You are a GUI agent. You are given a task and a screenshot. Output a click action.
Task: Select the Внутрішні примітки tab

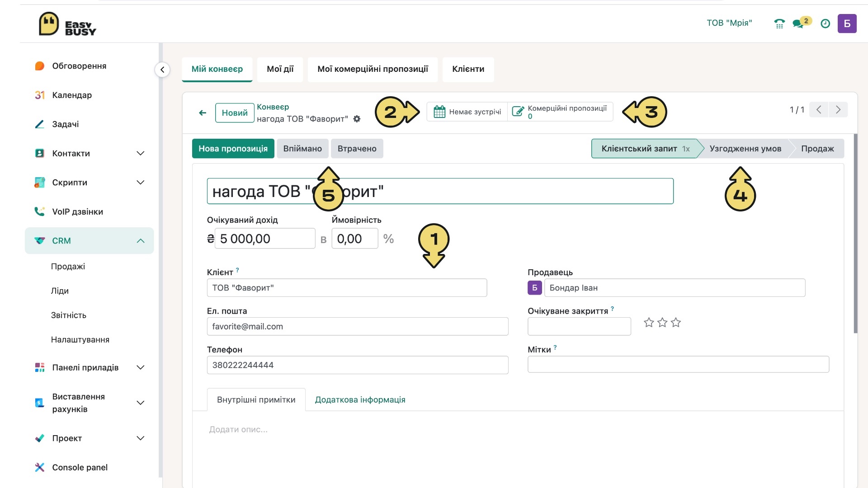pos(256,400)
